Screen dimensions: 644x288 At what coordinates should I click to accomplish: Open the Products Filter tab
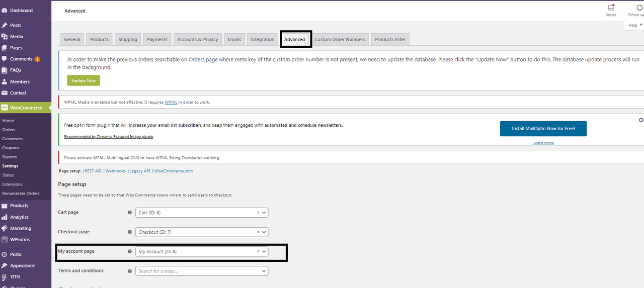(x=390, y=39)
